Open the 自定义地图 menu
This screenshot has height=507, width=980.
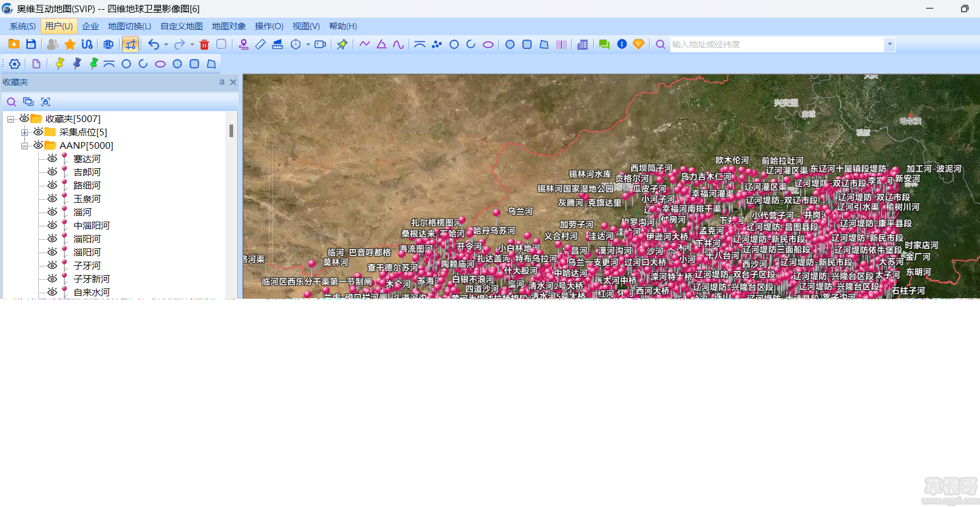tap(182, 26)
